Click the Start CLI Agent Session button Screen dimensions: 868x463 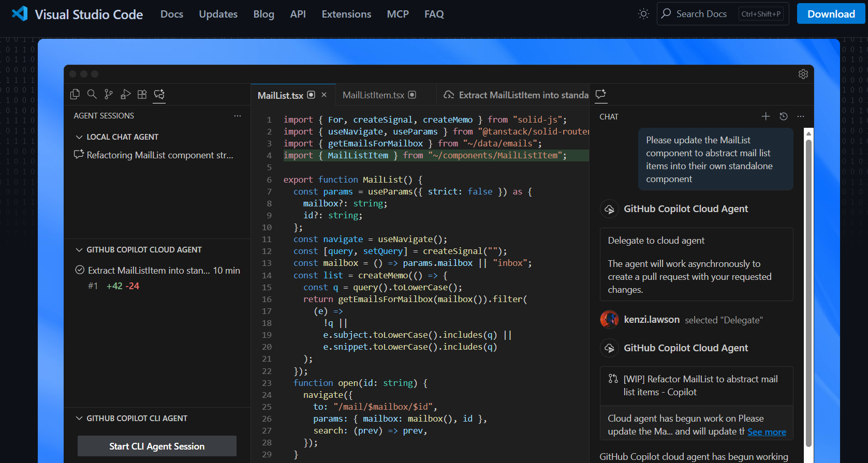point(157,446)
